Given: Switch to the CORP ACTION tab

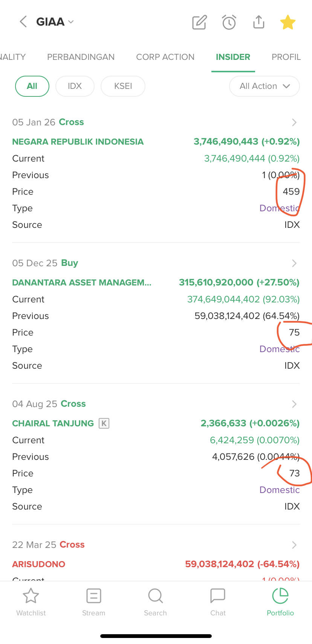Looking at the screenshot, I should (x=165, y=57).
